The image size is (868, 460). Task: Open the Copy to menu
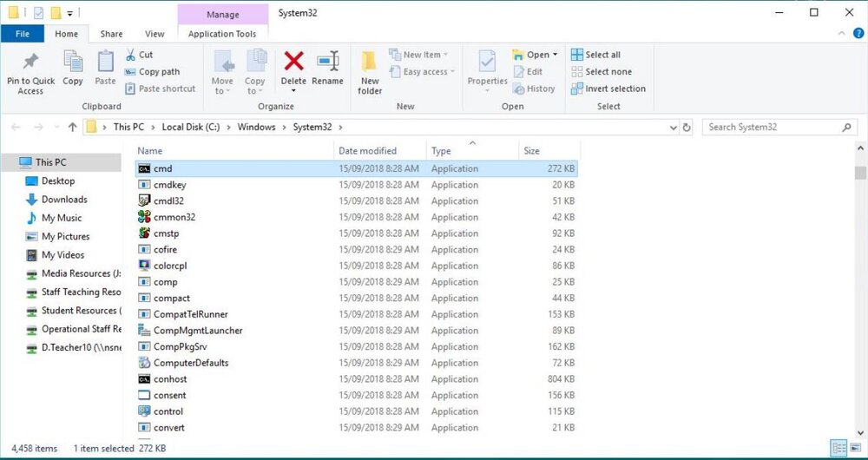tap(254, 73)
